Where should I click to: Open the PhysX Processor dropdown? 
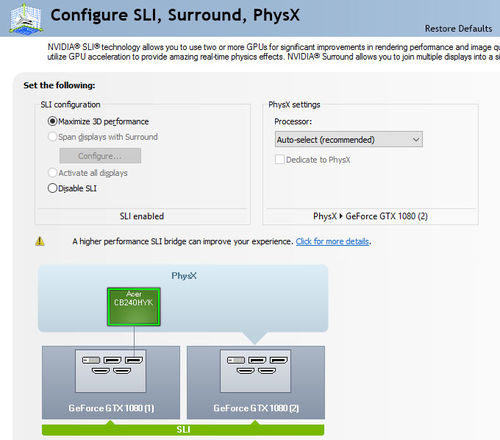pos(349,139)
